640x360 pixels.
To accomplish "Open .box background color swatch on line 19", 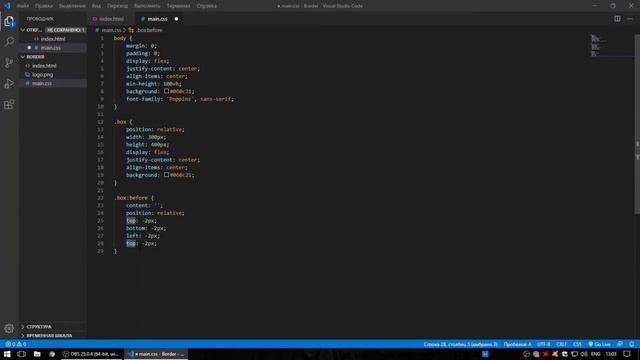I will tap(167, 175).
